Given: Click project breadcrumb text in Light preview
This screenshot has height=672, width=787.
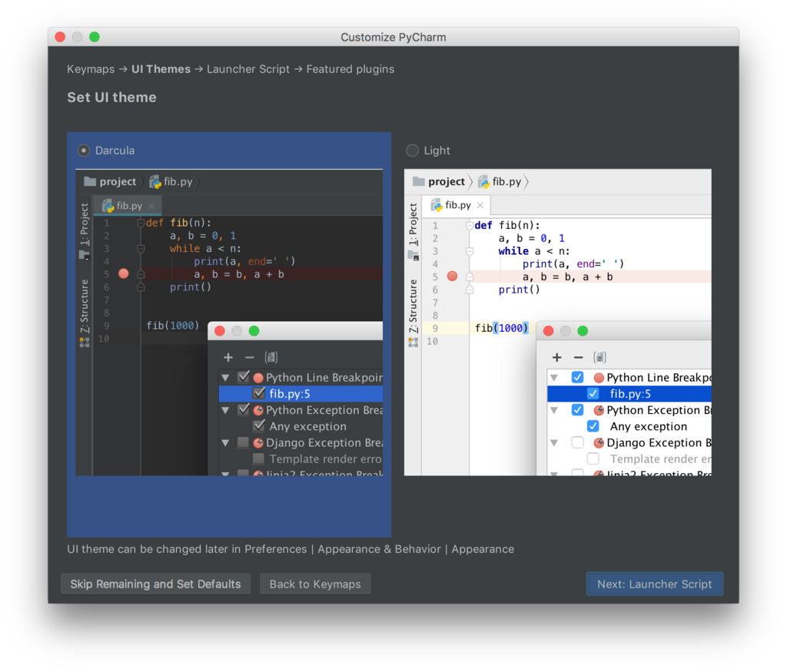Looking at the screenshot, I should 447,181.
